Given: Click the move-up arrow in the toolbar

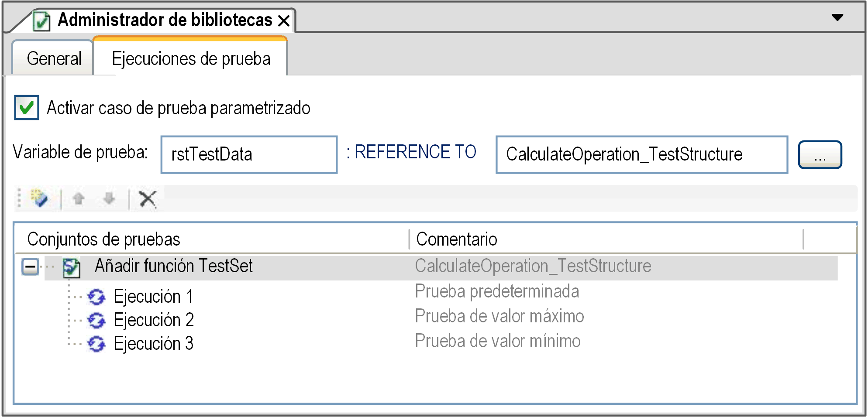Looking at the screenshot, I should pyautogui.click(x=79, y=198).
